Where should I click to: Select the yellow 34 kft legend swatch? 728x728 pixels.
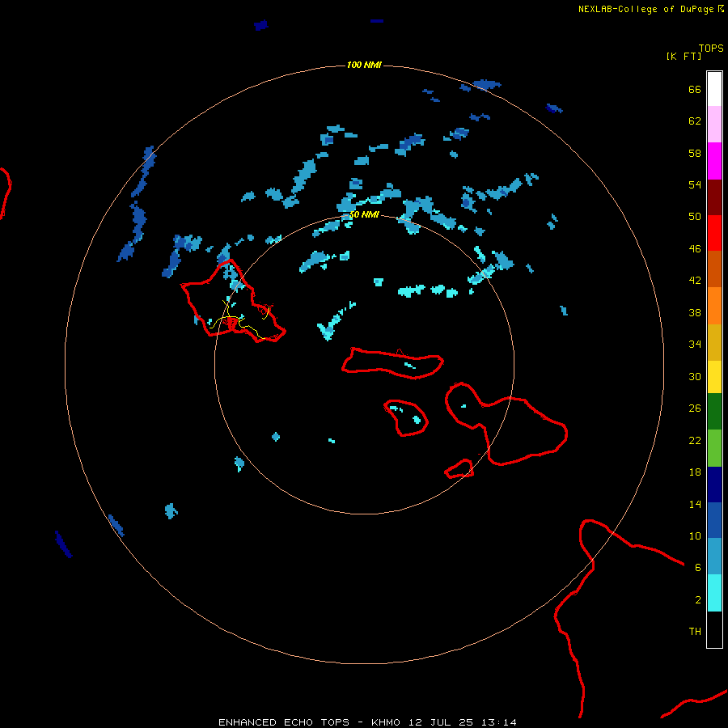[x=714, y=377]
